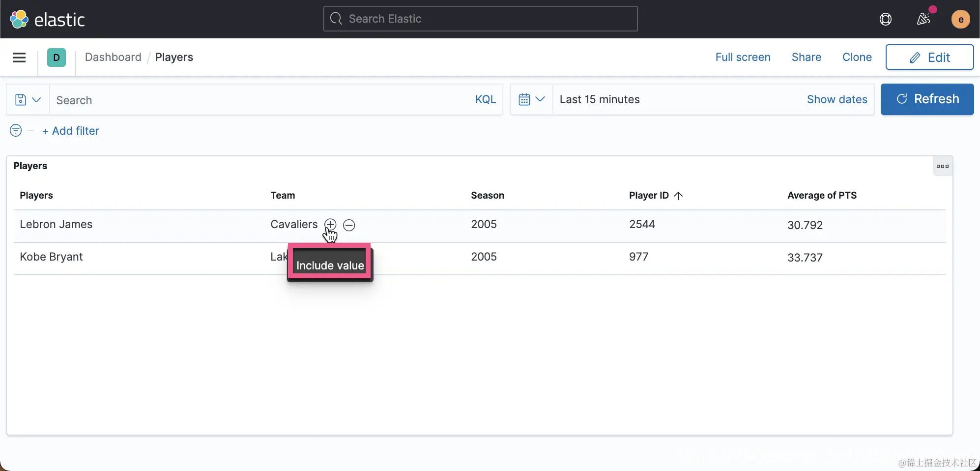Click the Season column header
This screenshot has width=980, height=471.
(488, 195)
